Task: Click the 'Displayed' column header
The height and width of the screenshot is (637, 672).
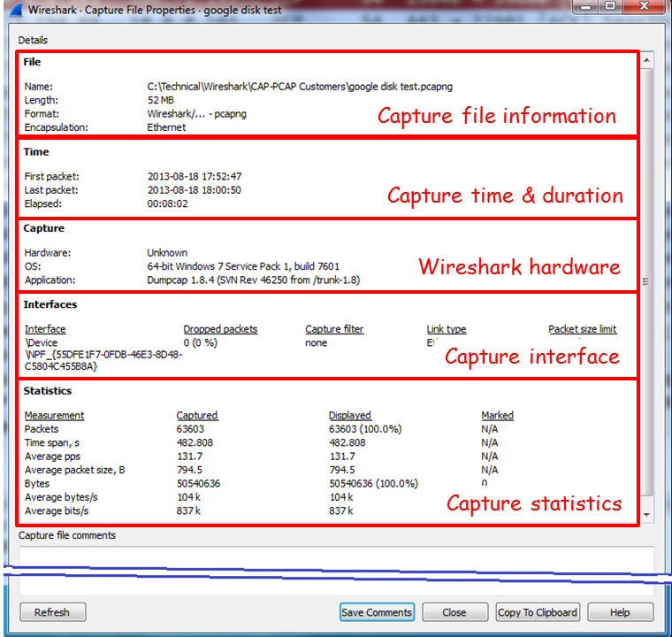Action: pos(350,415)
